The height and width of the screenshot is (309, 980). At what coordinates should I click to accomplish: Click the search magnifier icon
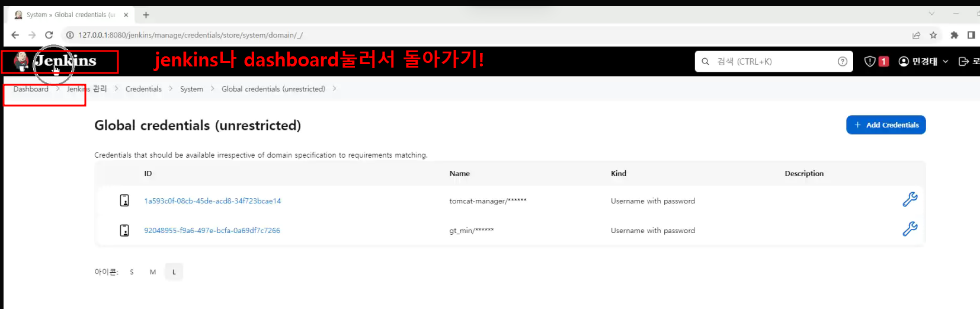point(705,61)
